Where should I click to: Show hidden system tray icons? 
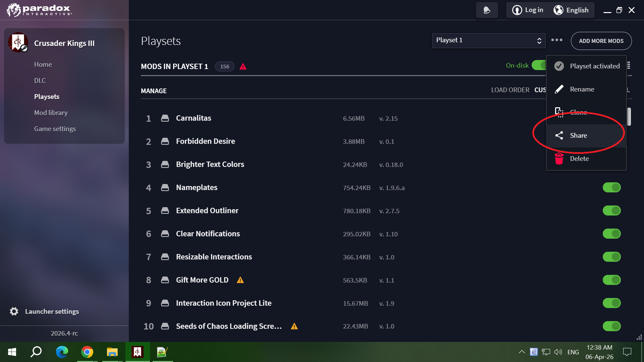pyautogui.click(x=522, y=352)
